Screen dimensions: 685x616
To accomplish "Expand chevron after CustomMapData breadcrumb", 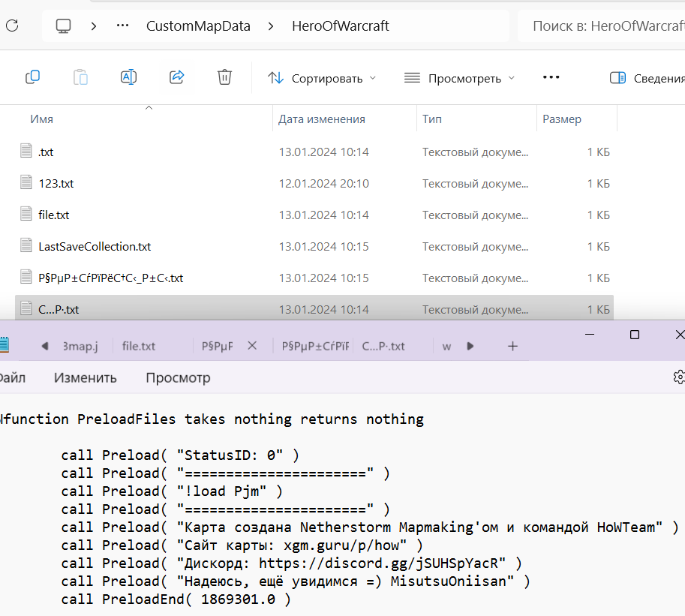I will pos(268,26).
